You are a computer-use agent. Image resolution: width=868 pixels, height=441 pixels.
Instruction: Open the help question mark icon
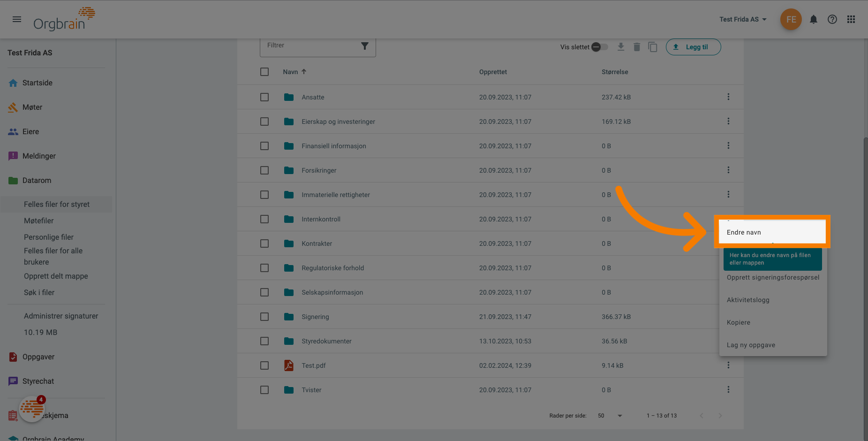832,19
